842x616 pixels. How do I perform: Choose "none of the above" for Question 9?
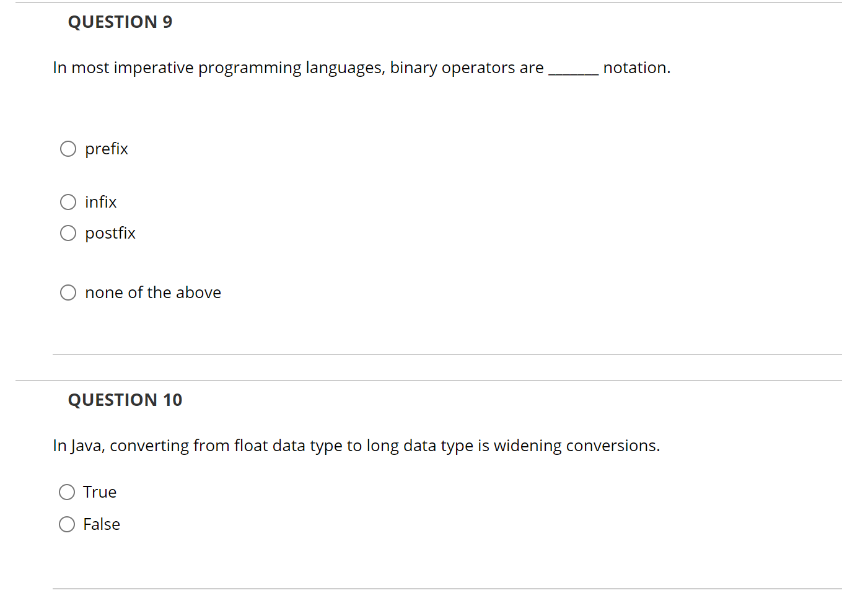click(68, 293)
